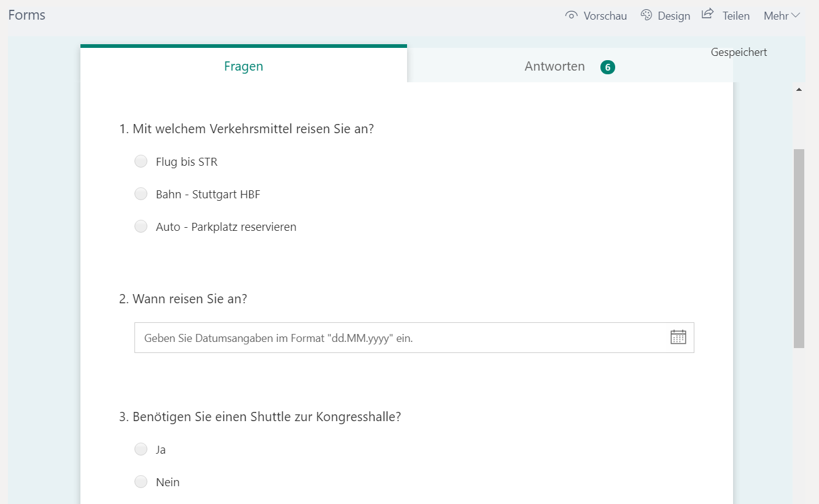
Task: Click the date input field for arrival
Action: [x=414, y=338]
